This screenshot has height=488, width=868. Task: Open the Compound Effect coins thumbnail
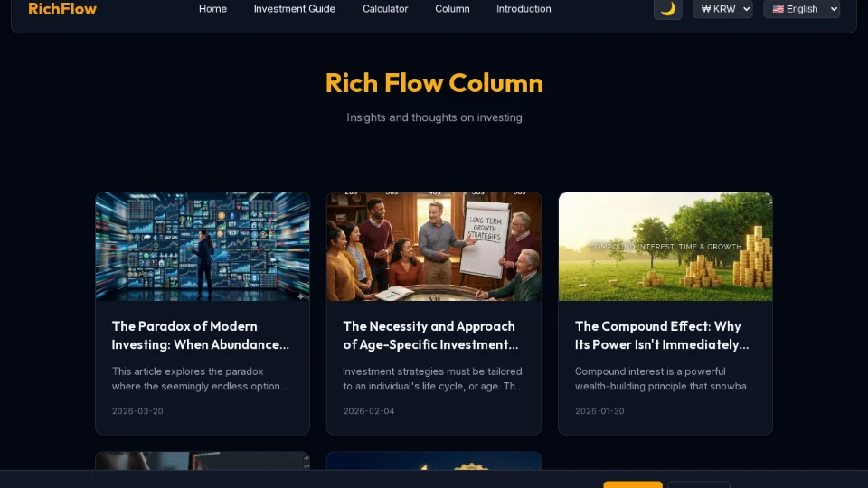point(665,247)
